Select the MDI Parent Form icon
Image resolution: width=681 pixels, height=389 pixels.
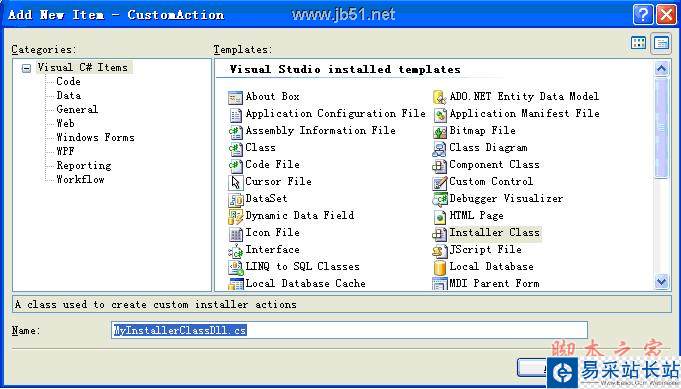[x=439, y=284]
